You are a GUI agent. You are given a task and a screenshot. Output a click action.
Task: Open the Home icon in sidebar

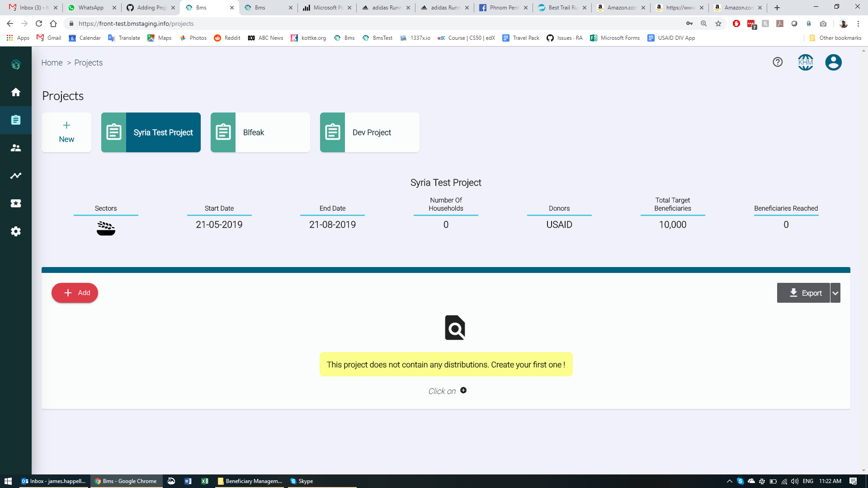click(x=16, y=92)
